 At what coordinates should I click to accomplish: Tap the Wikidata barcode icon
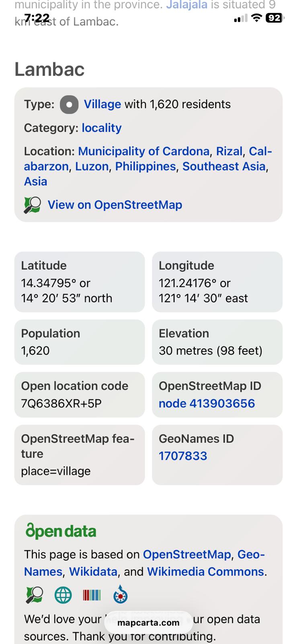pyautogui.click(x=92, y=595)
